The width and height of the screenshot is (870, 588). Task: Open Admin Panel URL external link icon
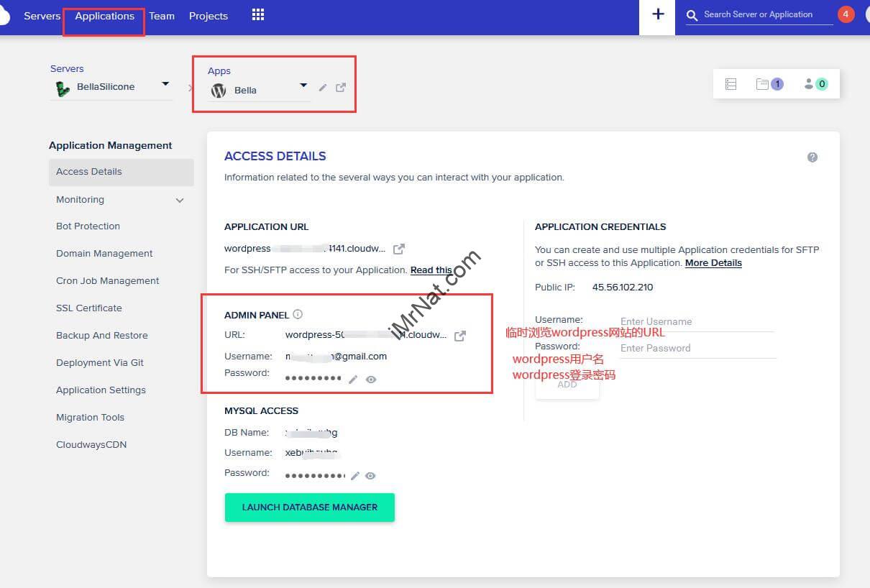coord(460,336)
